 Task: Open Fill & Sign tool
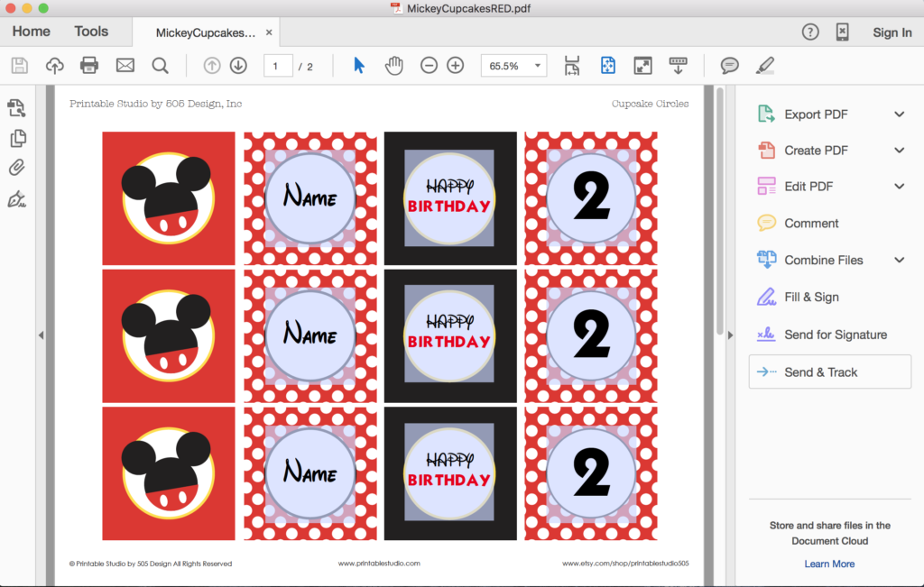tap(811, 297)
